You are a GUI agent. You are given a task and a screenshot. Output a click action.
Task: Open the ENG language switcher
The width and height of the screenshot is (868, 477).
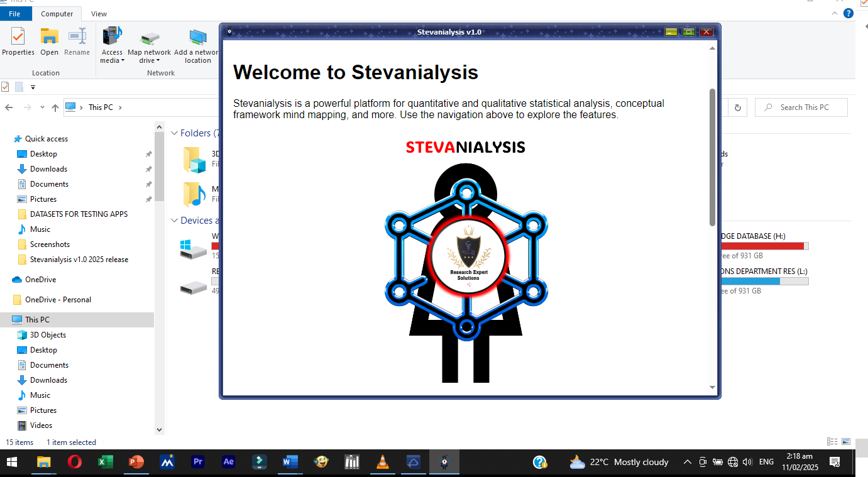pyautogui.click(x=766, y=462)
